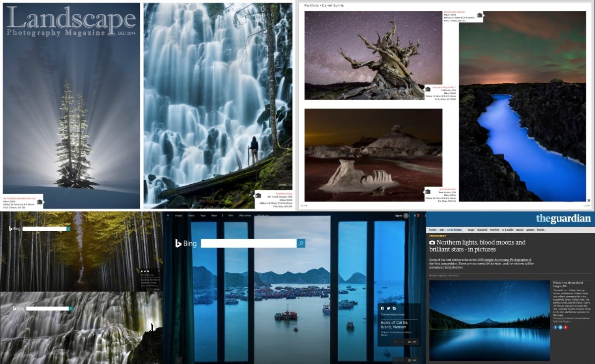The image size is (595, 364).
Task: Click the Info button inside the boats caption panel
Action: [412, 342]
